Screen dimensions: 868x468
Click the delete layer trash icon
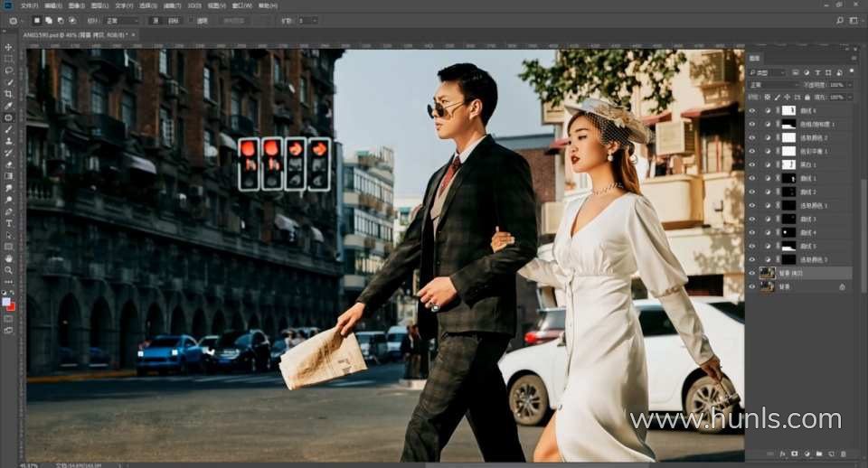(844, 454)
